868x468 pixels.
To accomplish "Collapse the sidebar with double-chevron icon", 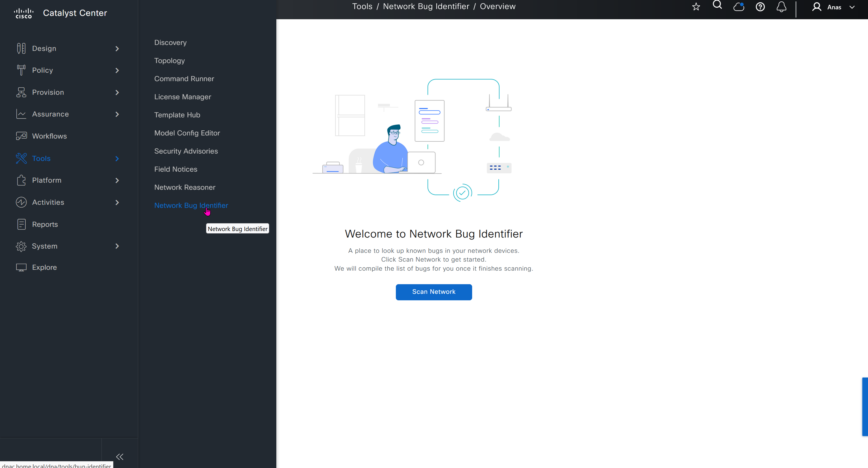I will 120,456.
